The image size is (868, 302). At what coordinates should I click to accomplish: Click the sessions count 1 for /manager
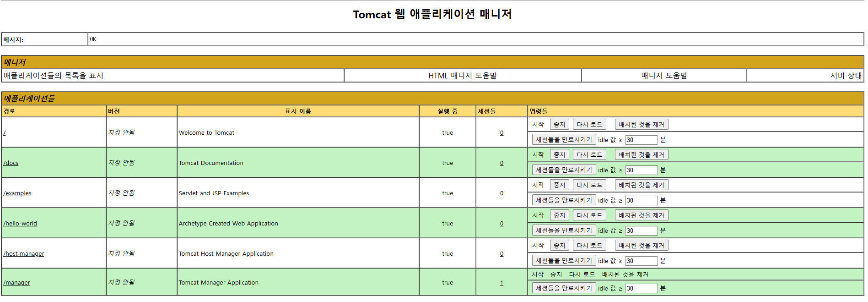[501, 283]
